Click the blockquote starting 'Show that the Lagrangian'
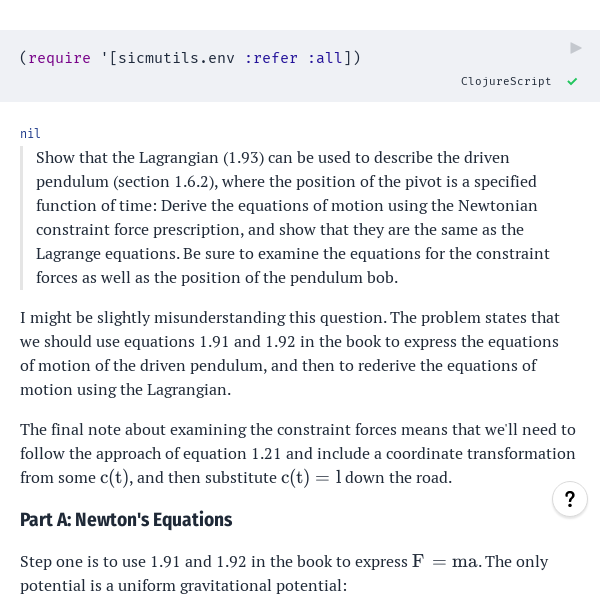The image size is (600, 600). (x=293, y=218)
